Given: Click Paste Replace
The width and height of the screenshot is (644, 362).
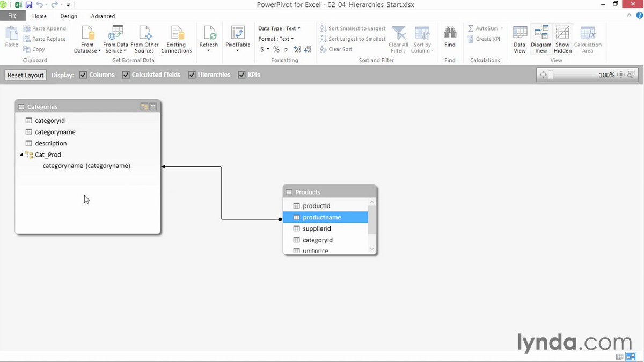Looking at the screenshot, I should (x=45, y=39).
